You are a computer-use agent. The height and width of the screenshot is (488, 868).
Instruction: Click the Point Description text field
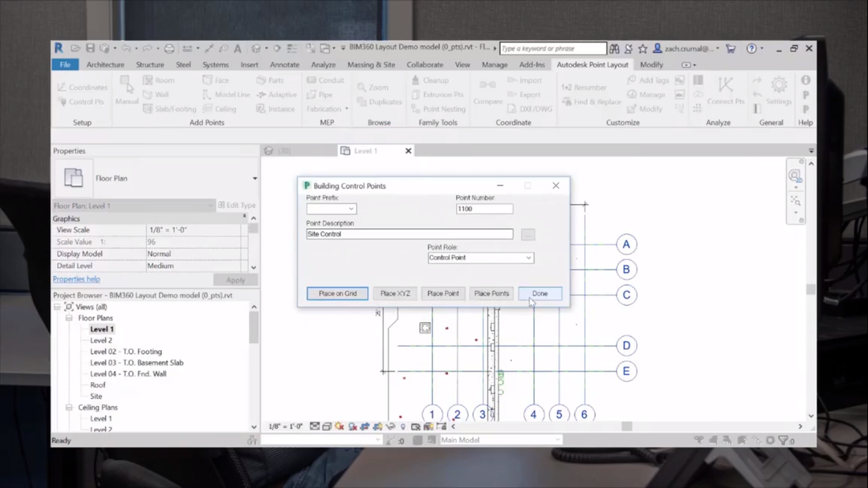tap(409, 234)
